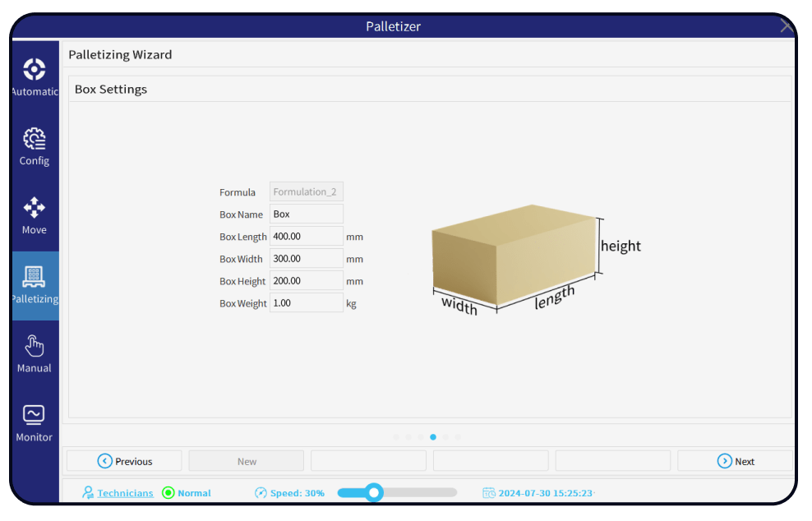Click the Technicians user link
This screenshot has height=521, width=812.
tap(124, 493)
